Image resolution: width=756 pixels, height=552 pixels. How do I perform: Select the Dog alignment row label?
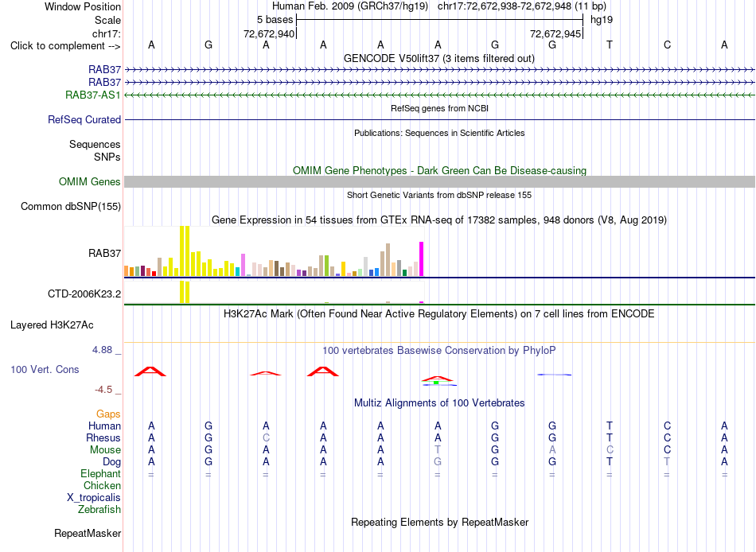point(112,462)
